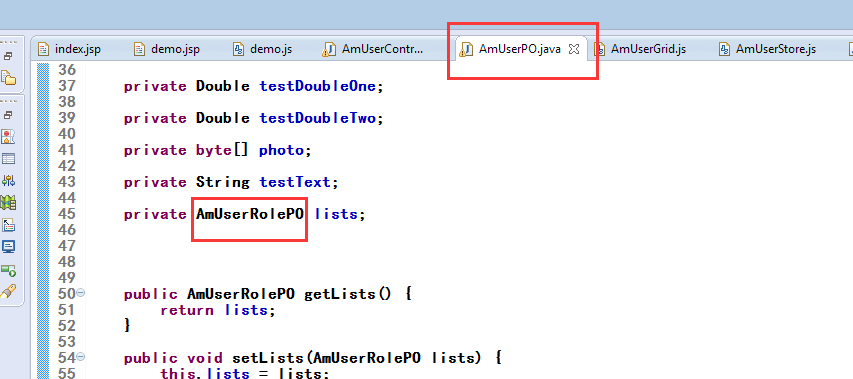Click the void keyword on line 54
Screen dimensions: 853x379
coord(205,358)
